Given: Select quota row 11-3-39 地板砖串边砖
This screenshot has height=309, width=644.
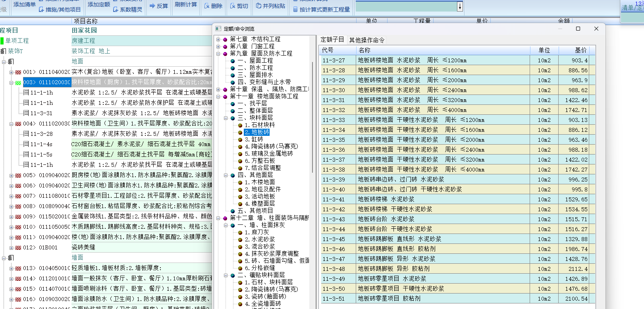Looking at the screenshot, I should [458, 180].
